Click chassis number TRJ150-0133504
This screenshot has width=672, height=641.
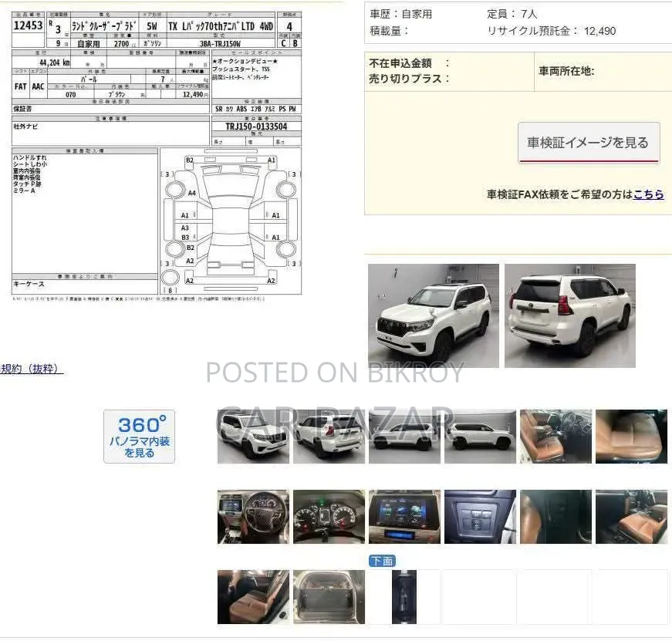(256, 127)
